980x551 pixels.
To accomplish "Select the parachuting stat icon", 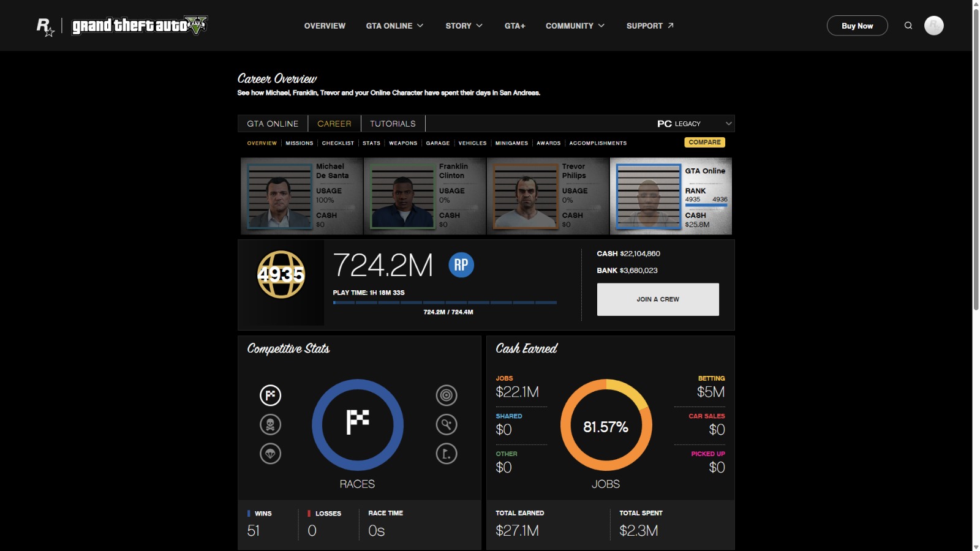I will coord(270,454).
